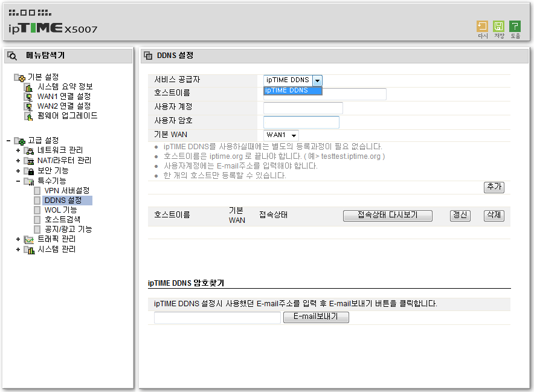Click the WAN2 연결 설정 icon
The height and width of the screenshot is (392, 534).
28,106
